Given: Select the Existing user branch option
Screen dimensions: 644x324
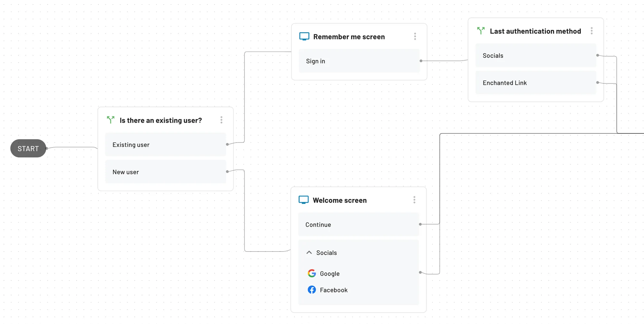Looking at the screenshot, I should click(165, 144).
